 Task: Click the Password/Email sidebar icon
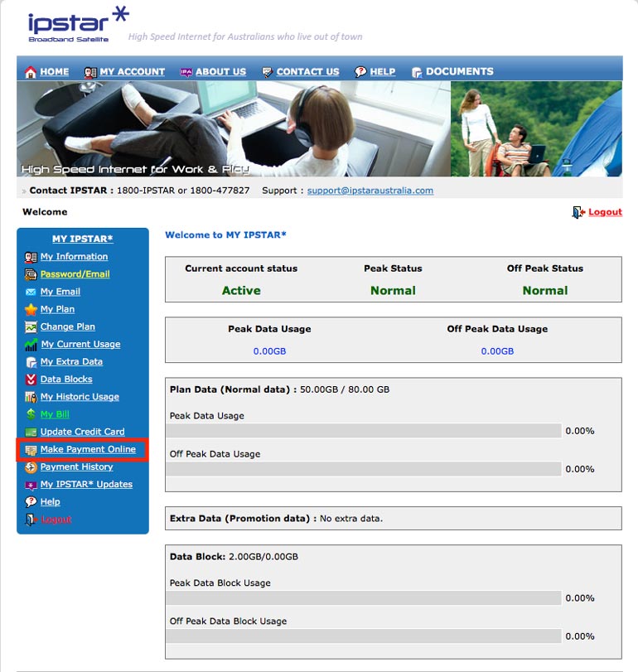(31, 275)
